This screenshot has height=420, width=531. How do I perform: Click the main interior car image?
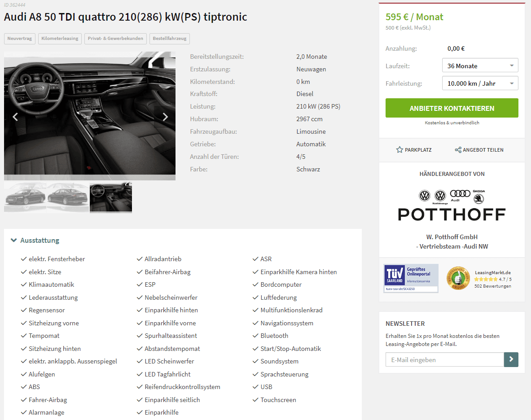[90, 116]
